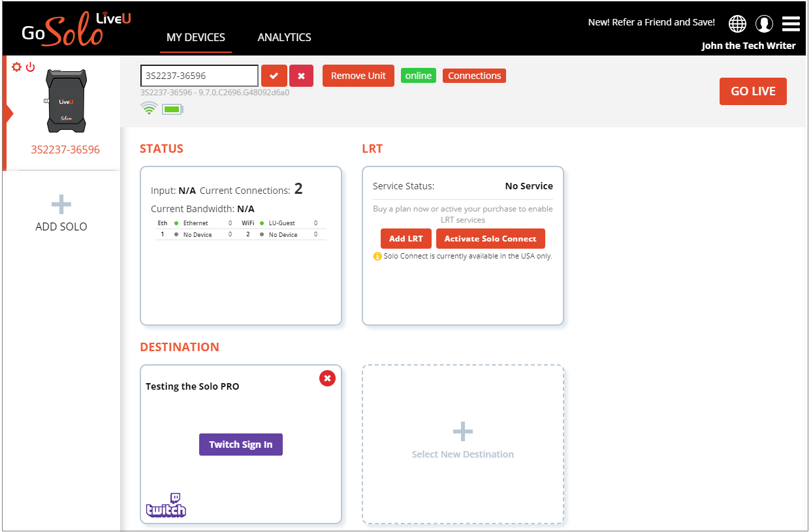The height and width of the screenshot is (532, 811).
Task: Click the Ethernet green status dot
Action: point(176,223)
